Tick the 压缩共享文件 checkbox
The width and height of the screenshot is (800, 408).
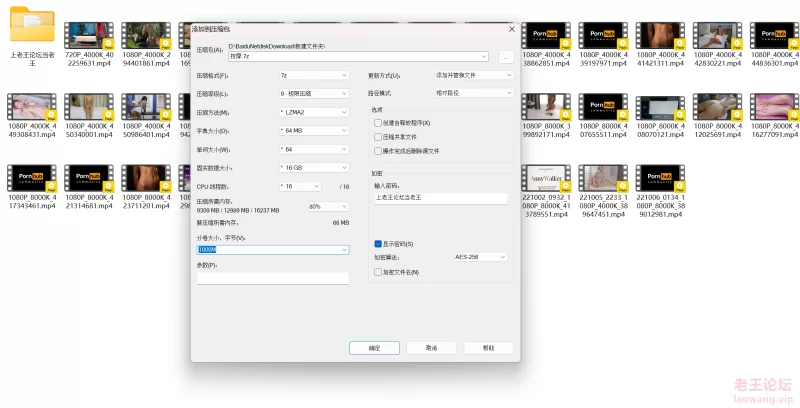point(378,137)
